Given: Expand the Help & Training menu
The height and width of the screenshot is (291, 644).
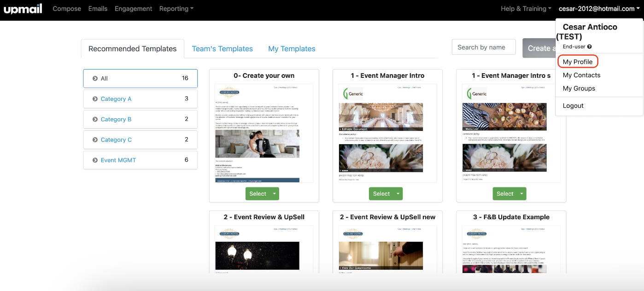Looking at the screenshot, I should (x=526, y=9).
